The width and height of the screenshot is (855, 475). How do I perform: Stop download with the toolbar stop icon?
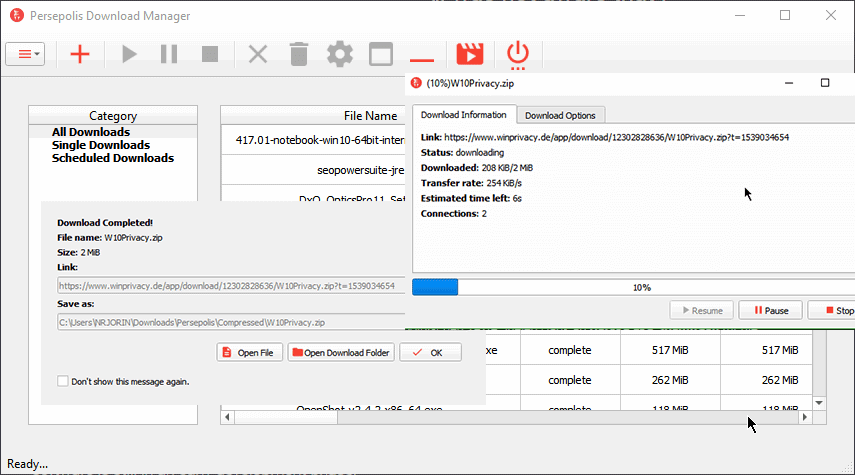click(210, 54)
